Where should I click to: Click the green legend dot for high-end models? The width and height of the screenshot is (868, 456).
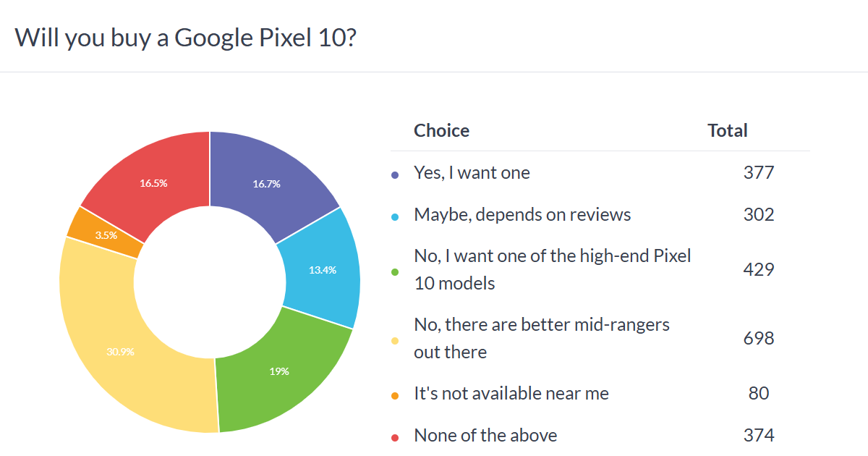(394, 272)
